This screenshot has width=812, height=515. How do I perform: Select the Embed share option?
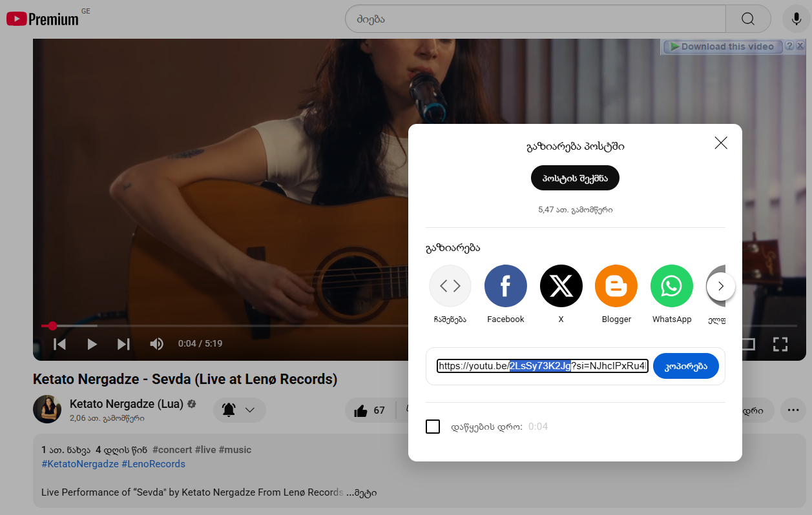[x=450, y=294]
